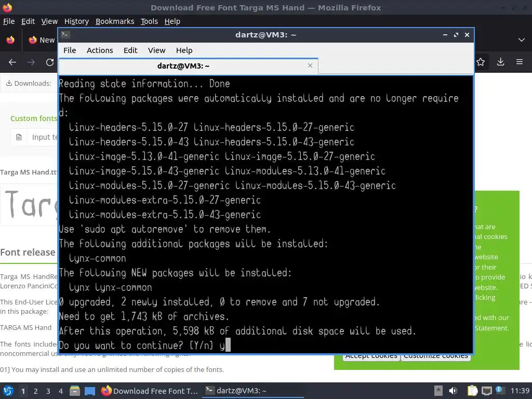Open the clipboard manager tray icon
Viewport: 532px width, 399px height.
[x=472, y=391]
